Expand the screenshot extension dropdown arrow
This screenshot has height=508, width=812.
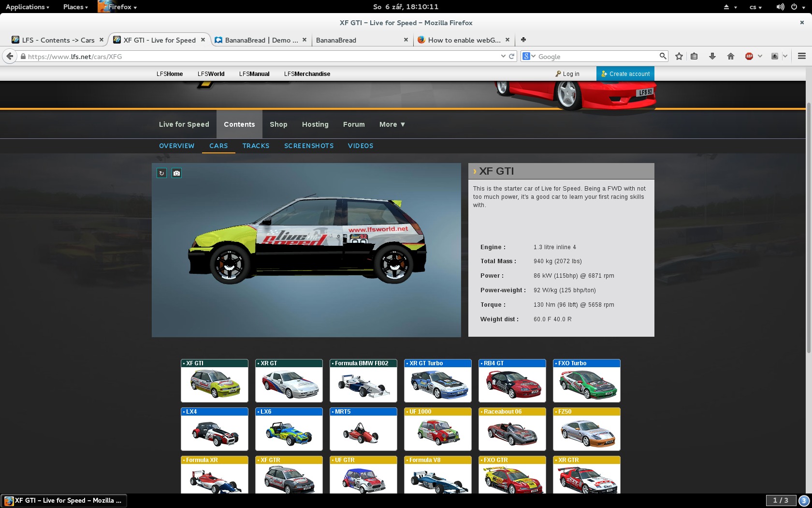tap(785, 57)
